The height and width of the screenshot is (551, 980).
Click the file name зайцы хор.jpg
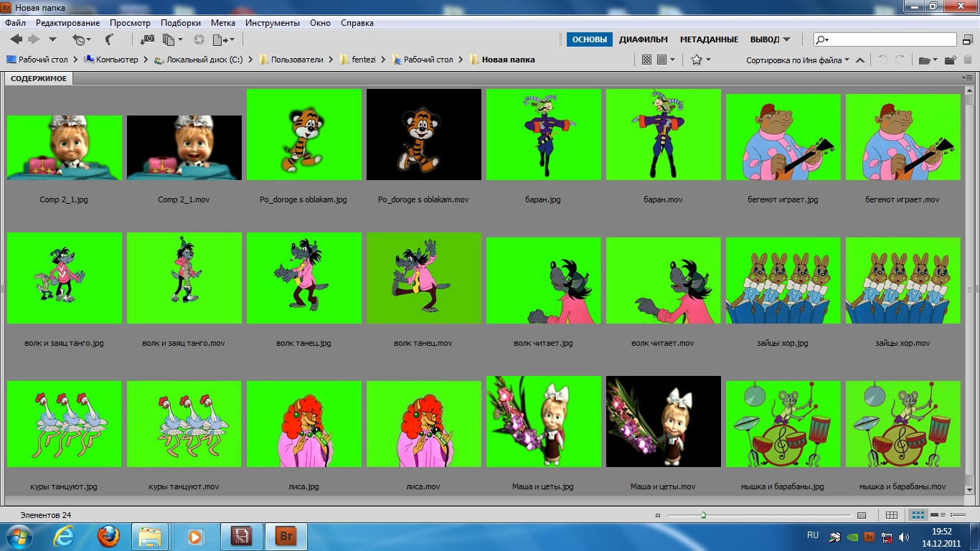(x=782, y=343)
